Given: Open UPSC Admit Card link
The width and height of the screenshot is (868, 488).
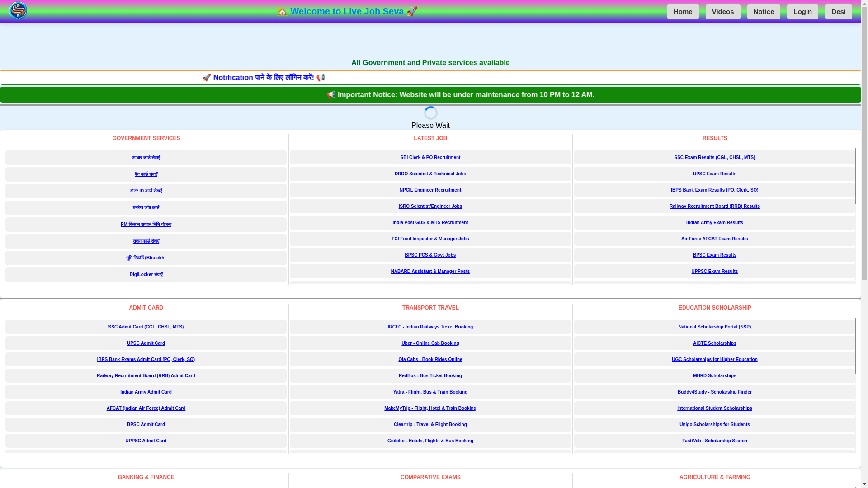Looking at the screenshot, I should [x=146, y=343].
